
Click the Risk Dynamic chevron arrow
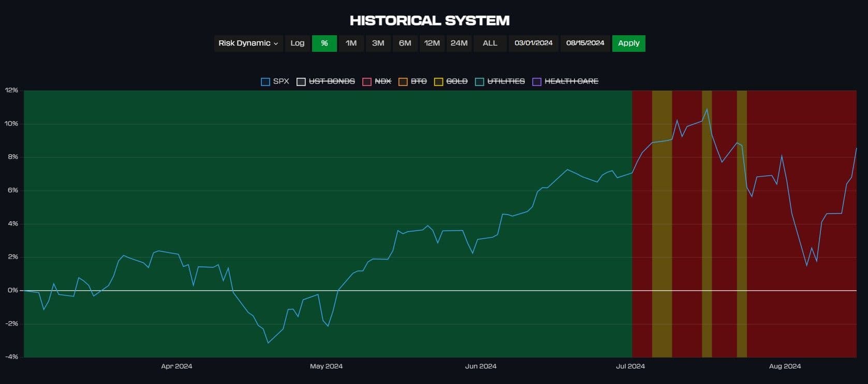tap(276, 44)
